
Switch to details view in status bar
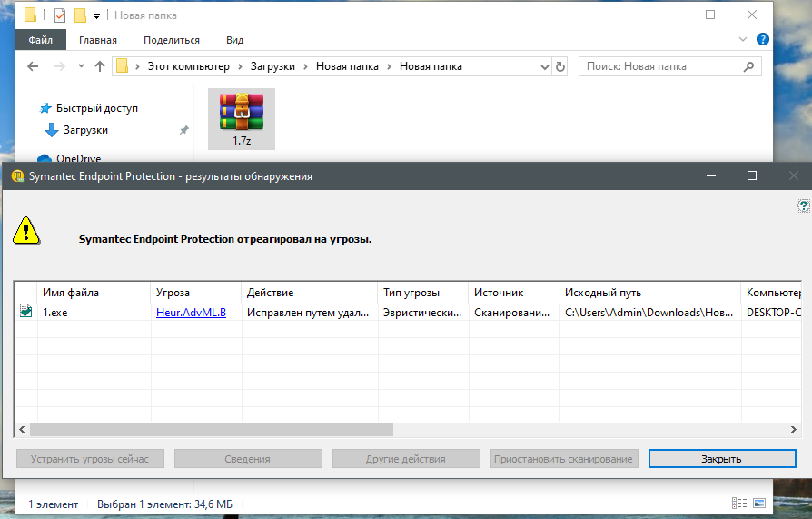pyautogui.click(x=739, y=503)
